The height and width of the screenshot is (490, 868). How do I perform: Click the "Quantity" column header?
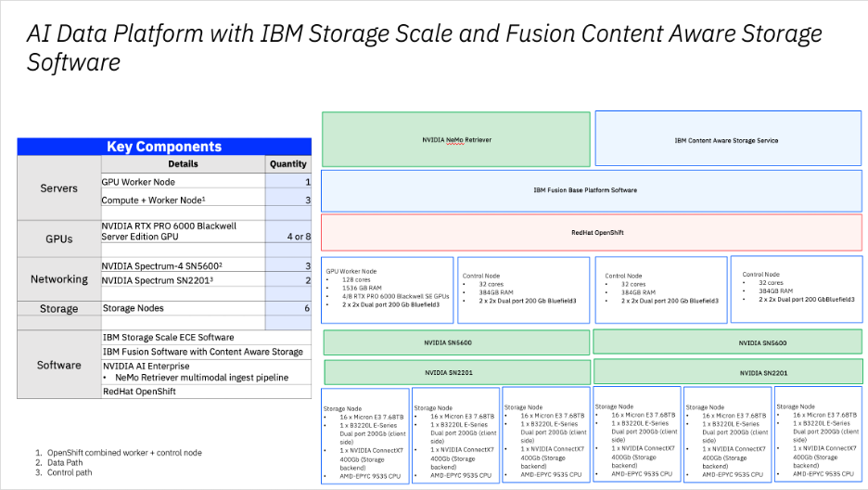287,164
